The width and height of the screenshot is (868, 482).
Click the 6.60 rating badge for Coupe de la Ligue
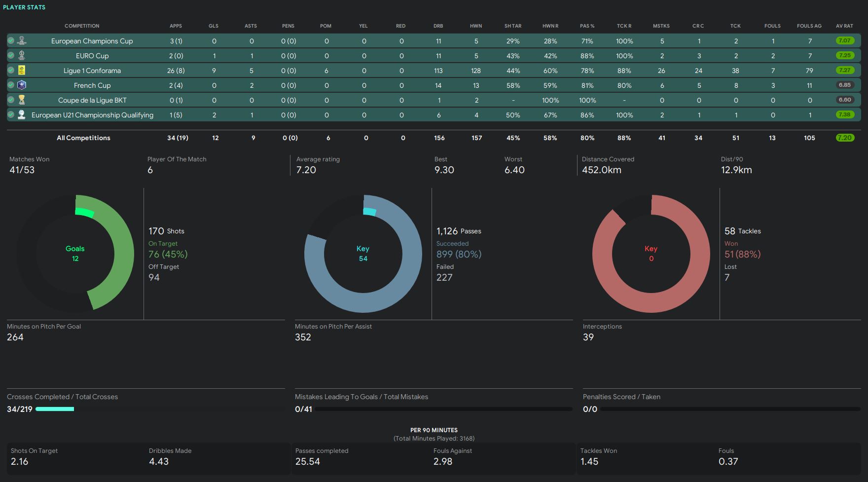[x=844, y=100]
